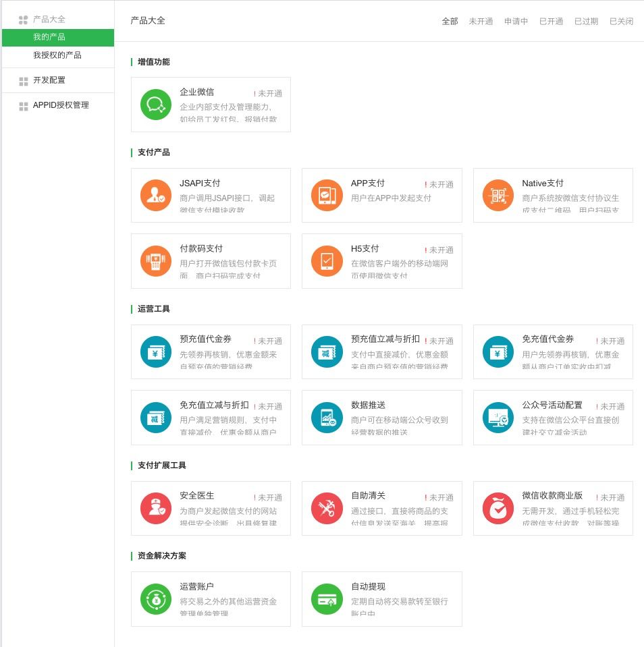Viewport: 644px width, 647px height.
Task: Click the Native支付 QR code icon
Action: 498,195
